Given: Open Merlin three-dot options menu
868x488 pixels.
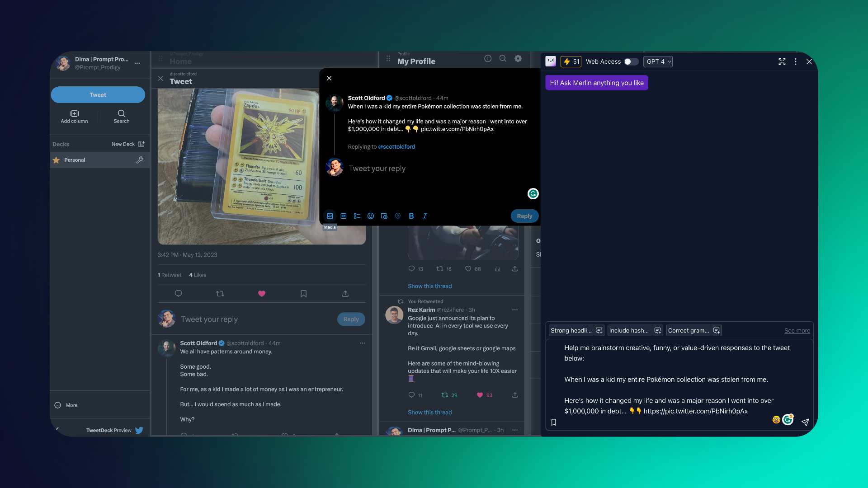Looking at the screenshot, I should 796,61.
